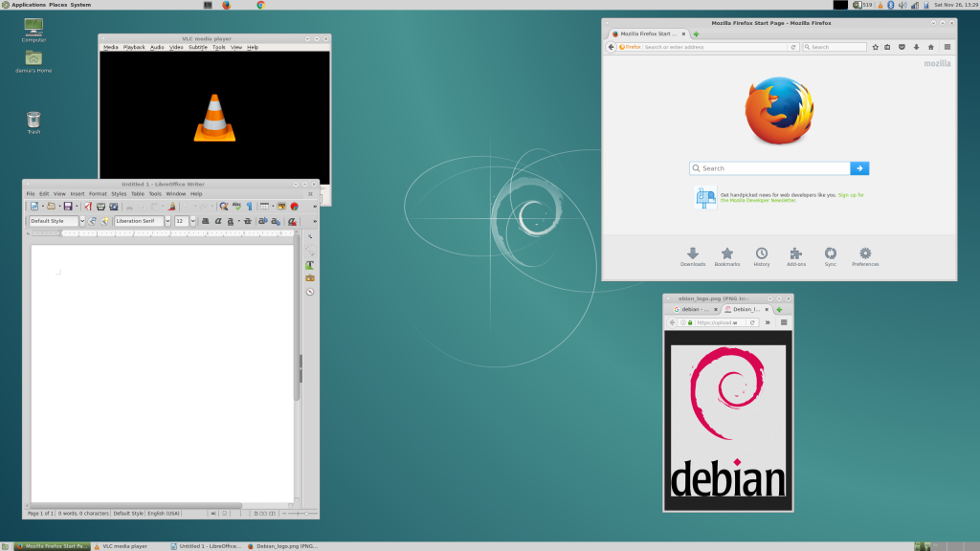The image size is (980, 551).
Task: Click the Strikethrough icon in Writer
Action: tap(248, 221)
